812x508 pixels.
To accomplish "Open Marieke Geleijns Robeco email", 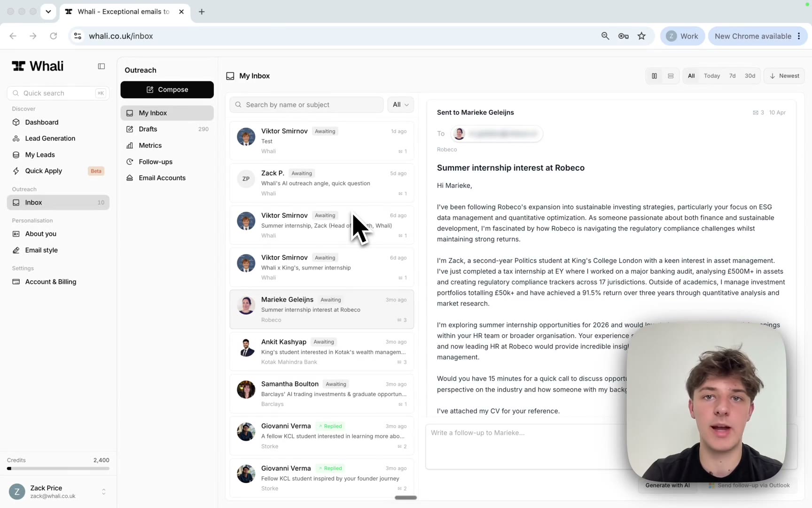I will (322, 310).
